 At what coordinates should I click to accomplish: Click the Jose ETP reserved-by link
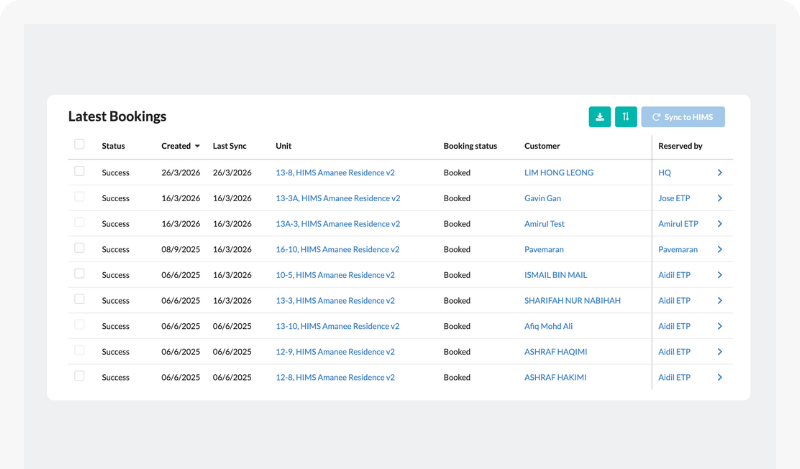[x=674, y=198]
